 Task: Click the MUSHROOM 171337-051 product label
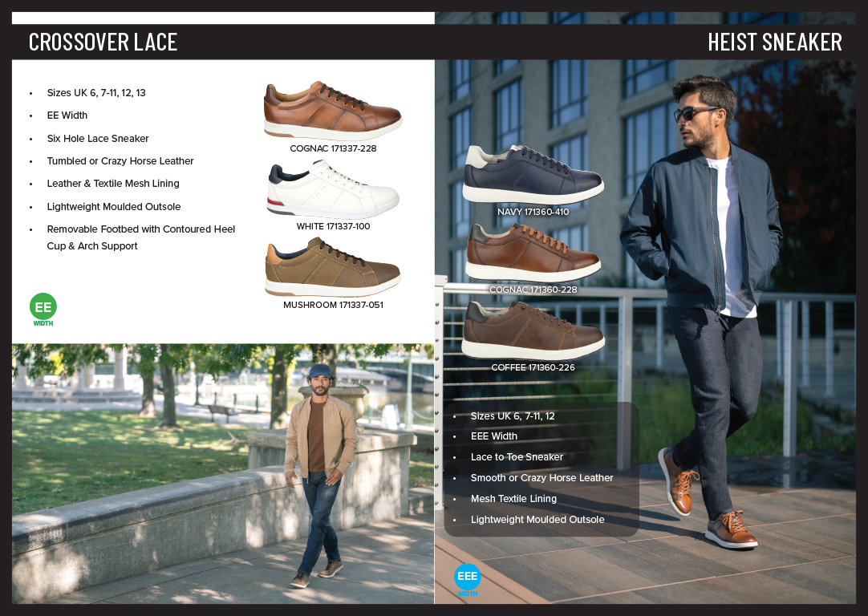coord(333,305)
